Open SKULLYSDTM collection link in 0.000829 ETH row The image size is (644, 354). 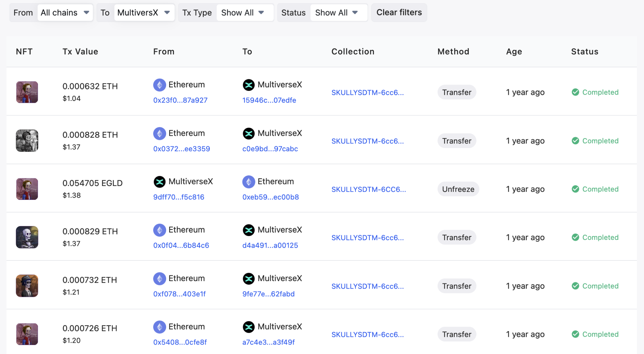[x=367, y=238]
